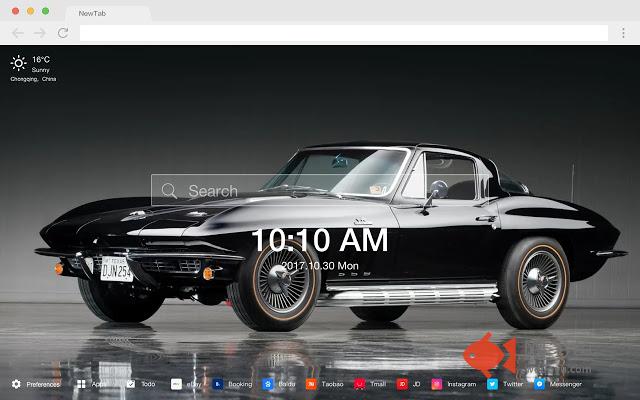The height and width of the screenshot is (400, 640).
Task: Open the Twitter shortcut
Action: point(493,384)
